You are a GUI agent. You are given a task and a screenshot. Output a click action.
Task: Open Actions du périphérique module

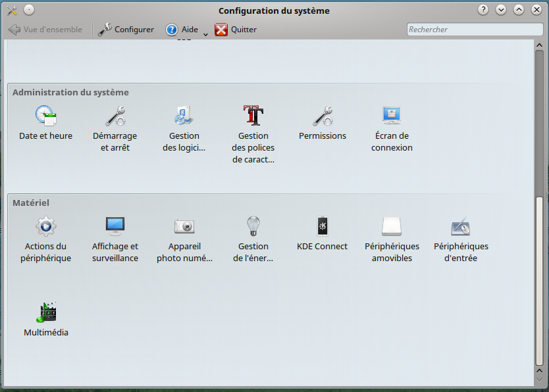46,227
